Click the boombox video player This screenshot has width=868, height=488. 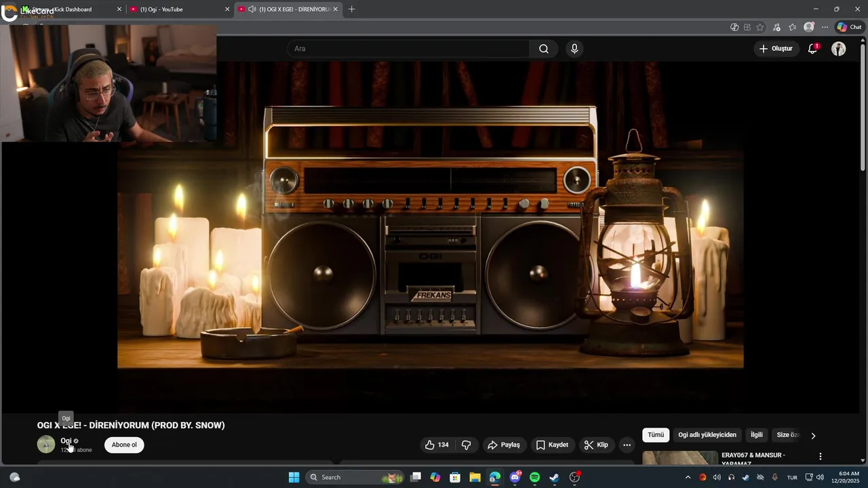431,237
